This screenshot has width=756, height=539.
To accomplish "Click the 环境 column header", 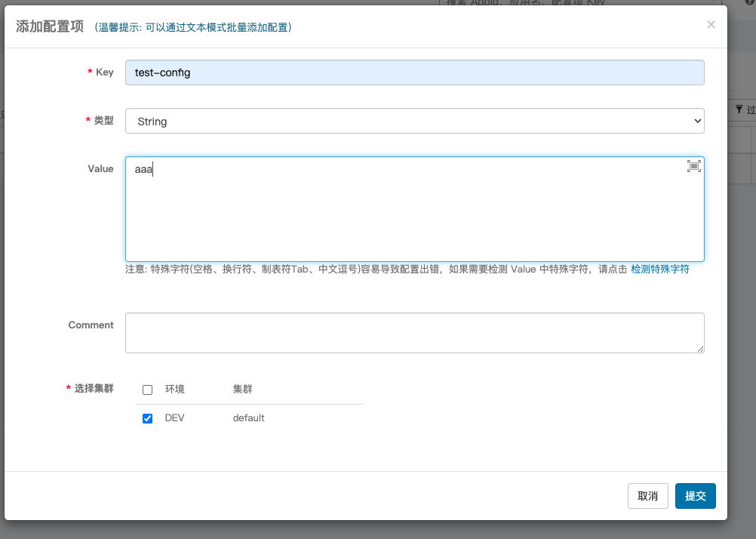I will [x=174, y=389].
